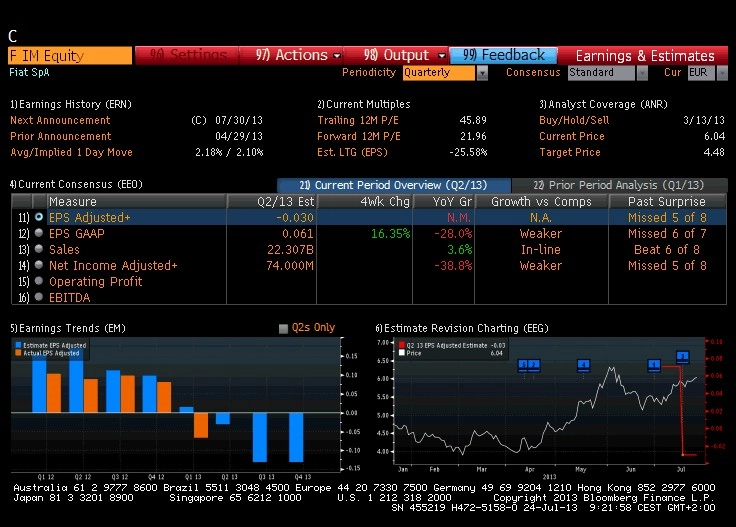
Task: Click the Q4 13 blue estimate bar
Action: click(x=296, y=437)
